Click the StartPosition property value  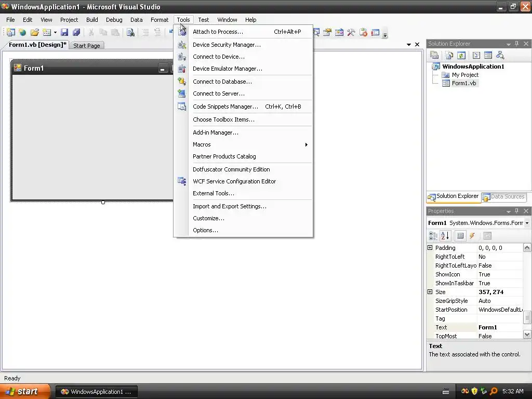499,310
